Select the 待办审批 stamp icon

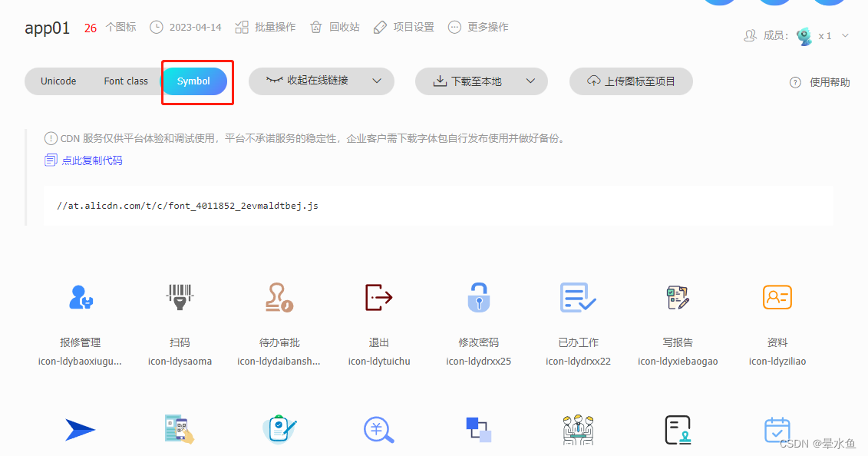click(x=279, y=298)
